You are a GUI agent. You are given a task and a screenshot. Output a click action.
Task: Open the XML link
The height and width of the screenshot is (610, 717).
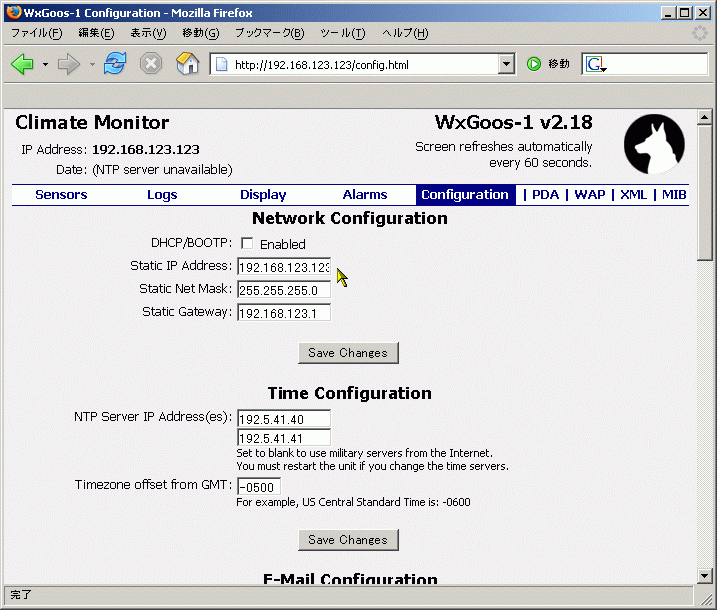coord(633,194)
